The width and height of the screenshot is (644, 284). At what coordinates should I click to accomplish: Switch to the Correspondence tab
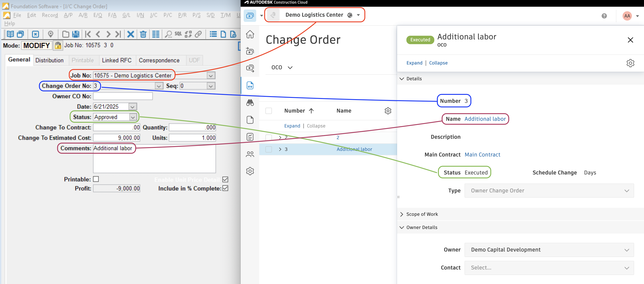tap(159, 60)
